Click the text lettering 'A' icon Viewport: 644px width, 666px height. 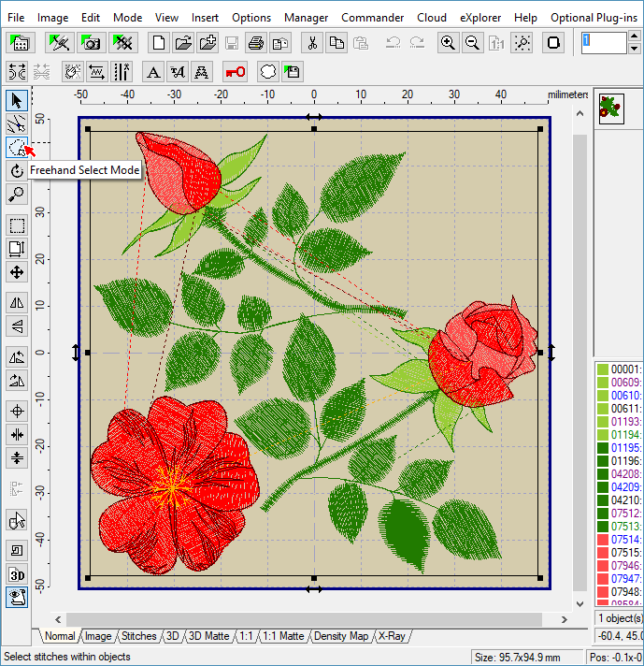click(x=154, y=72)
